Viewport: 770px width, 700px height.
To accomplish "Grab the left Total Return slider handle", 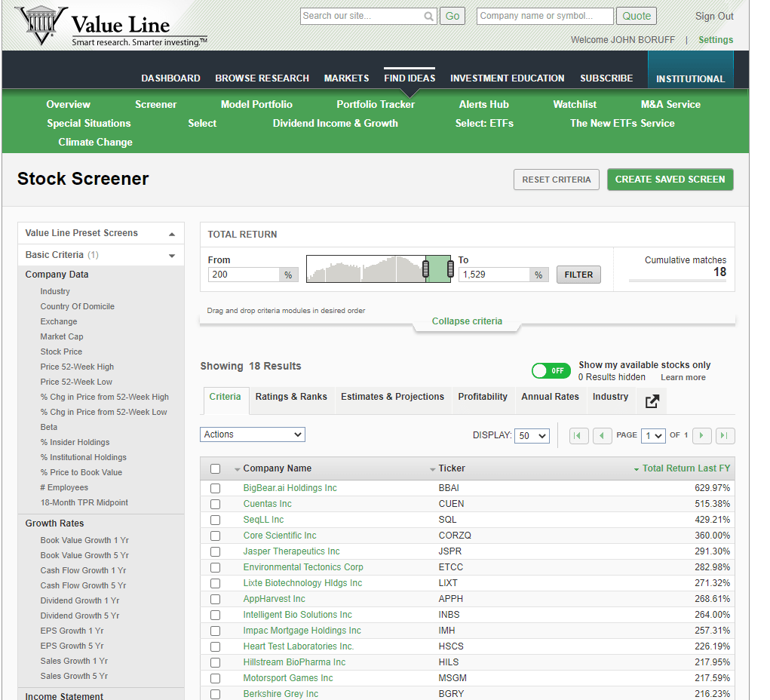I will click(425, 269).
